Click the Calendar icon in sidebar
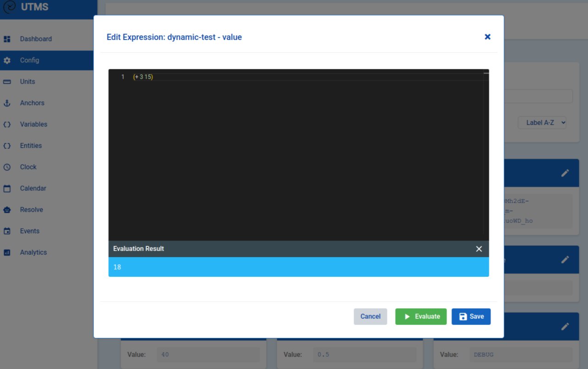 click(x=7, y=189)
